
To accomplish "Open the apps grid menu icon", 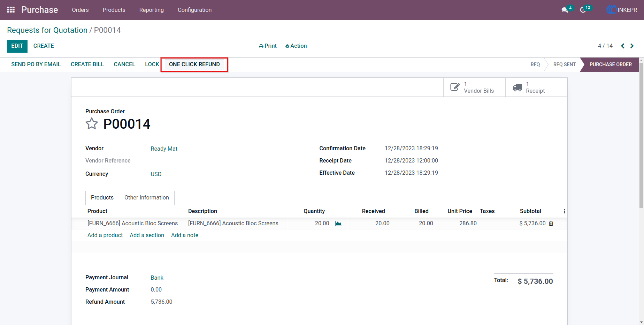I will (11, 10).
